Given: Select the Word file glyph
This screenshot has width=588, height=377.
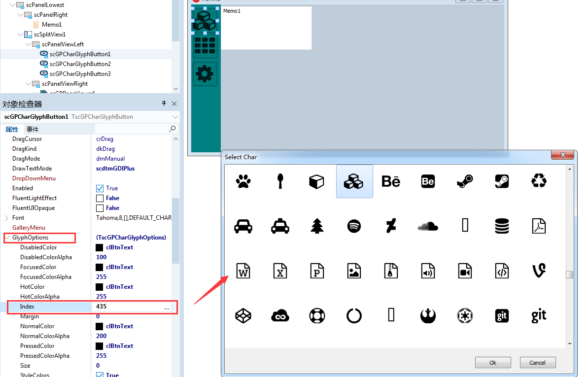Looking at the screenshot, I should (243, 271).
